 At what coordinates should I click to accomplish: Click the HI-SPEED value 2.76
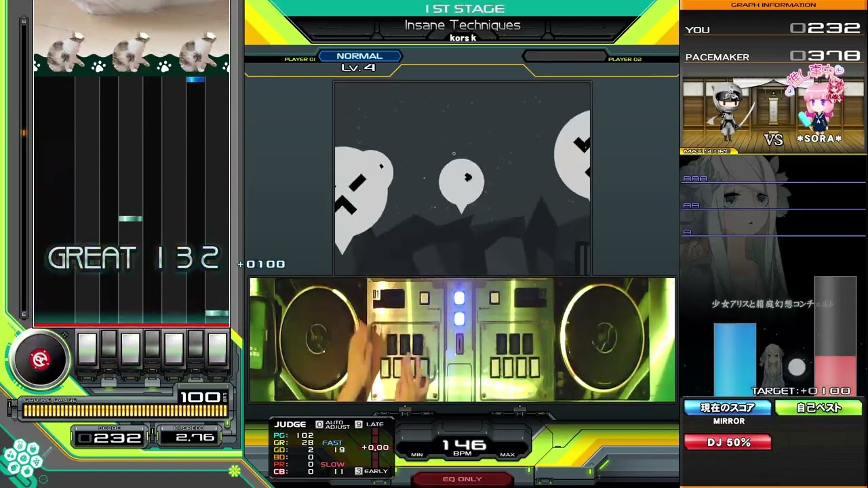tap(195, 438)
